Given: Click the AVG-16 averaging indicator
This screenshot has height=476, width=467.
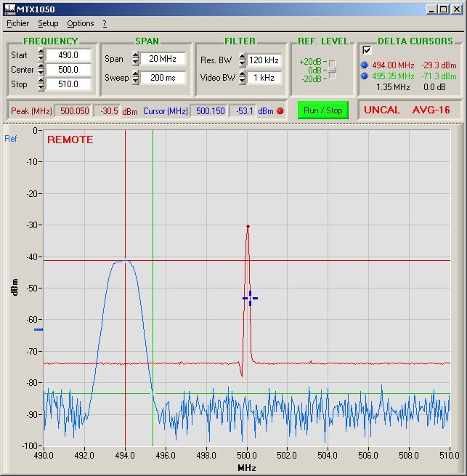Looking at the screenshot, I should point(431,110).
